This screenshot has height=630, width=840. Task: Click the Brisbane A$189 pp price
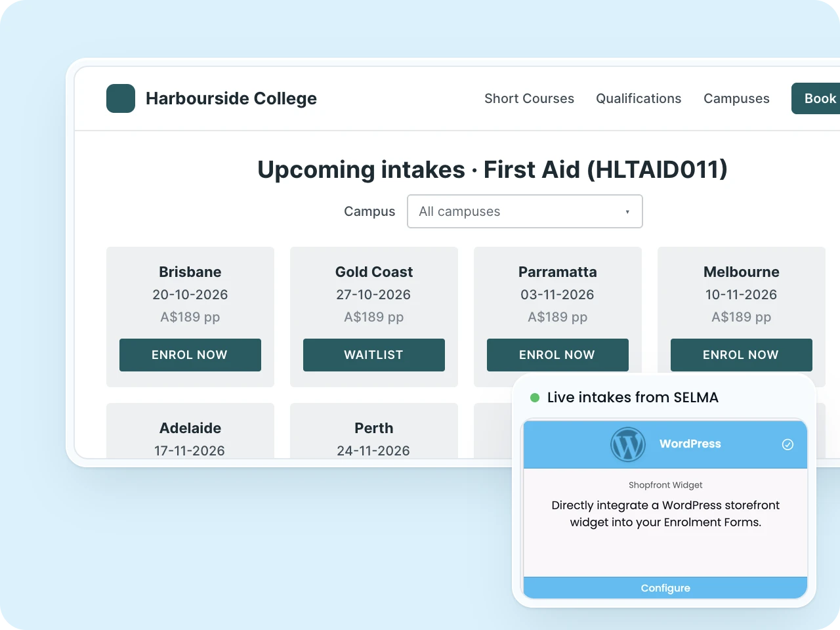pyautogui.click(x=190, y=317)
